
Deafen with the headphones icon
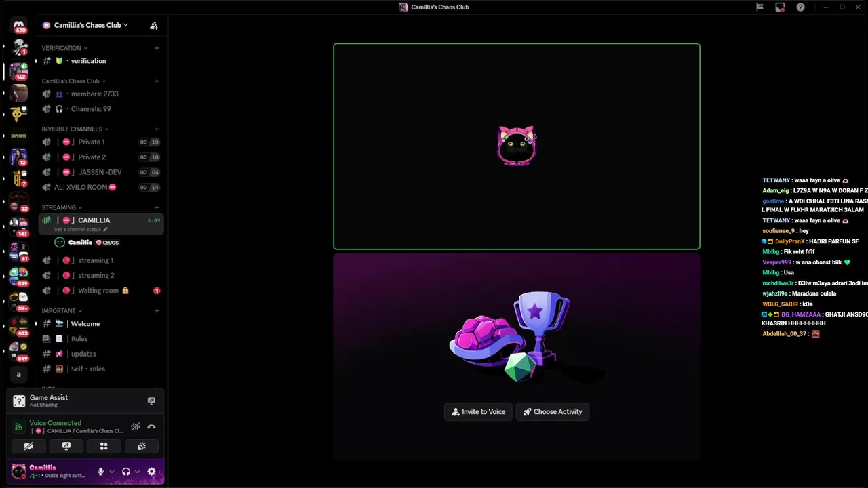tap(125, 472)
